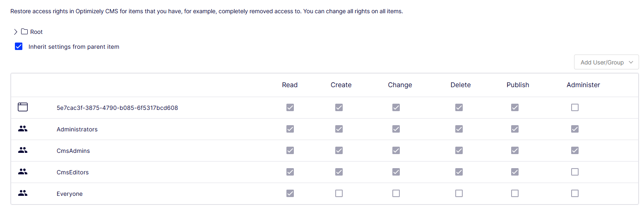Expand the Root tree node chevron
Screen dimensions: 644x214
16,32
